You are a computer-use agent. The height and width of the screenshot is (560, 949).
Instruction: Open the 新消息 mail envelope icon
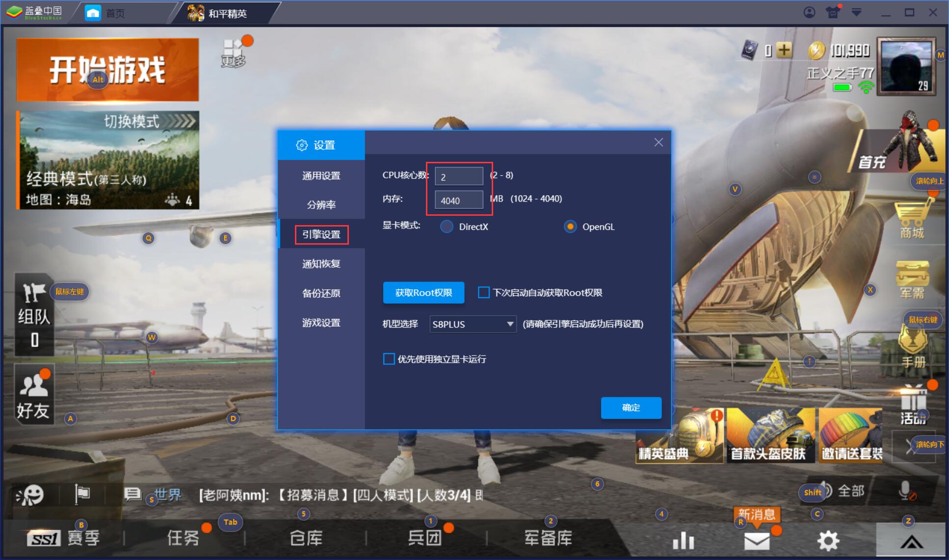(757, 541)
